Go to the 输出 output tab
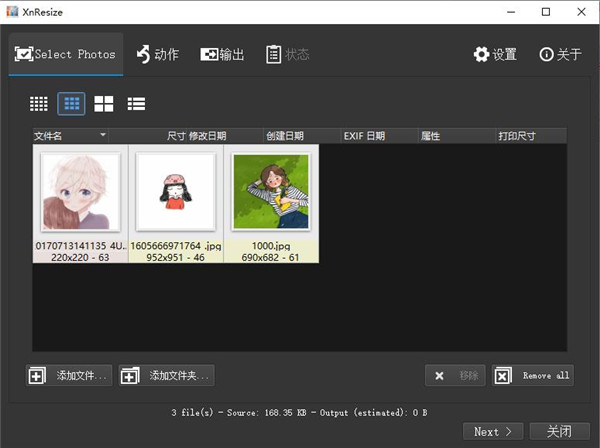Screen dimensions: 600x448 coord(222,54)
